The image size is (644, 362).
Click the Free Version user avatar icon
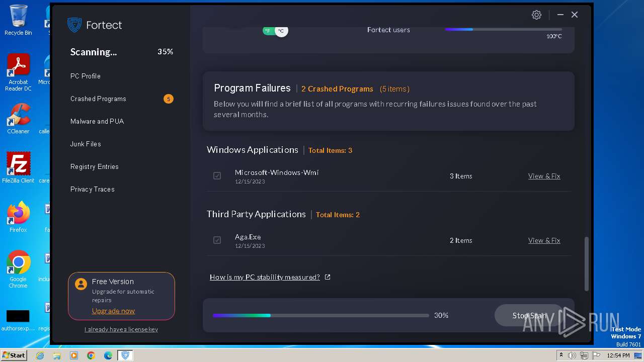click(80, 284)
